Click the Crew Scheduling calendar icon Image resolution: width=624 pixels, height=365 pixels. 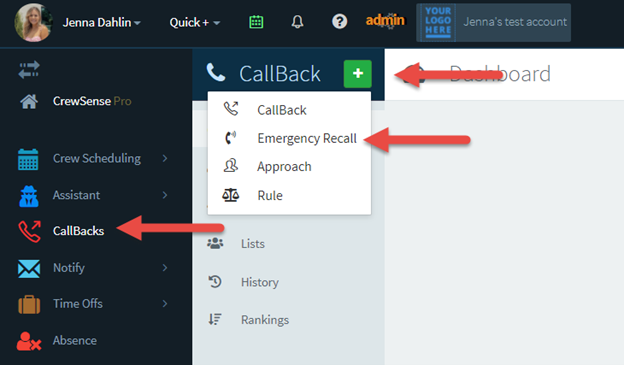[x=28, y=159]
